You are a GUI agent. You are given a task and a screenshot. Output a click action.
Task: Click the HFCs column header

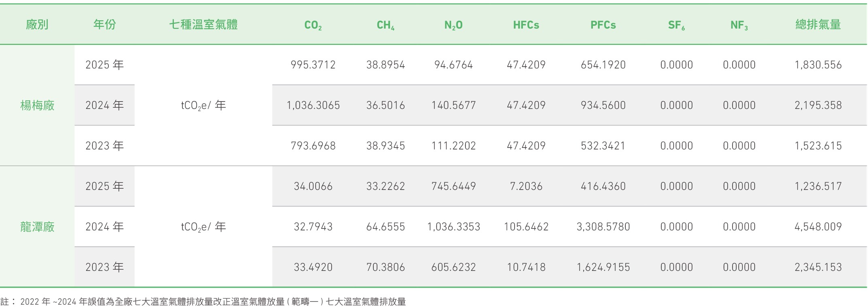click(526, 25)
